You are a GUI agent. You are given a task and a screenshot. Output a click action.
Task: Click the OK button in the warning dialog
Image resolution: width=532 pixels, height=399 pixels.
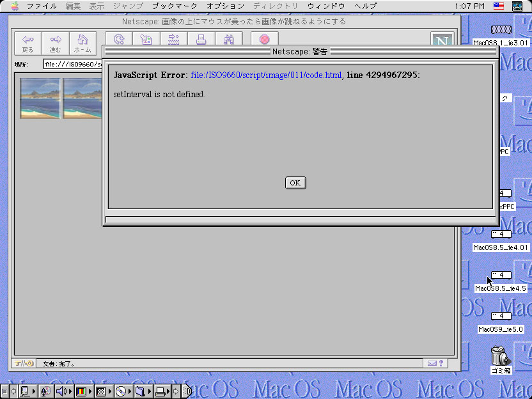coord(295,183)
